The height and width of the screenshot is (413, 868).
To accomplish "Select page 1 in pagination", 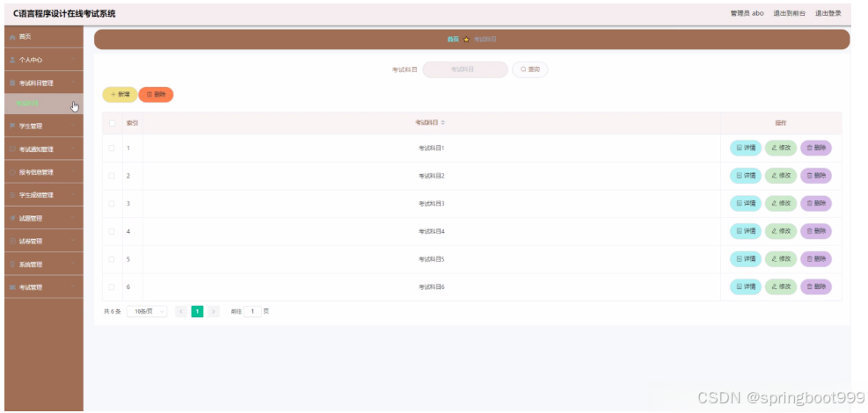I will (198, 311).
